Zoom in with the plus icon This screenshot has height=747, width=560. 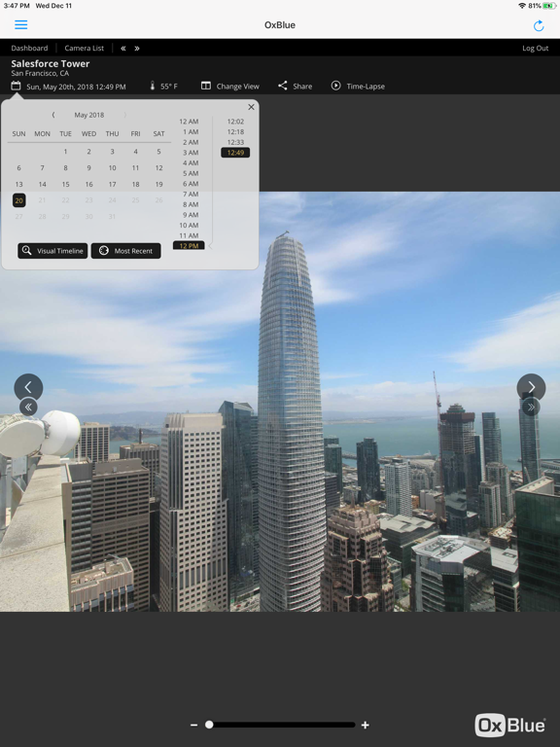[x=366, y=725]
